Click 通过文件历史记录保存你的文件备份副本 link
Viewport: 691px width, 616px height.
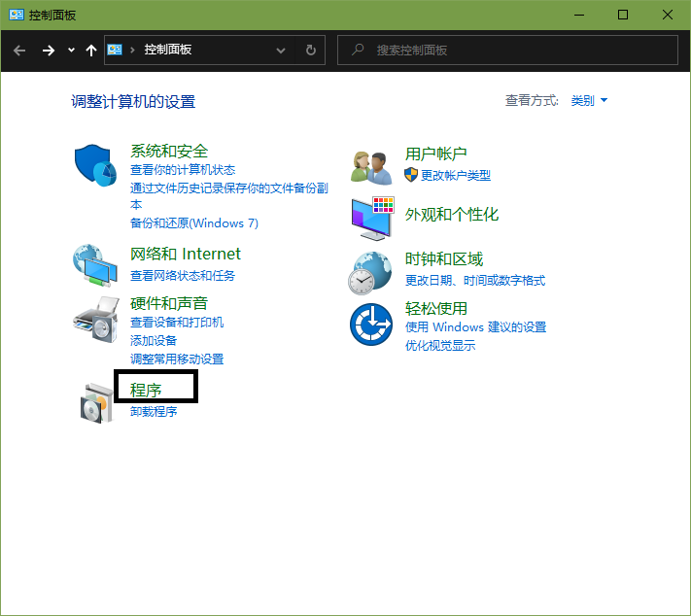click(228, 196)
